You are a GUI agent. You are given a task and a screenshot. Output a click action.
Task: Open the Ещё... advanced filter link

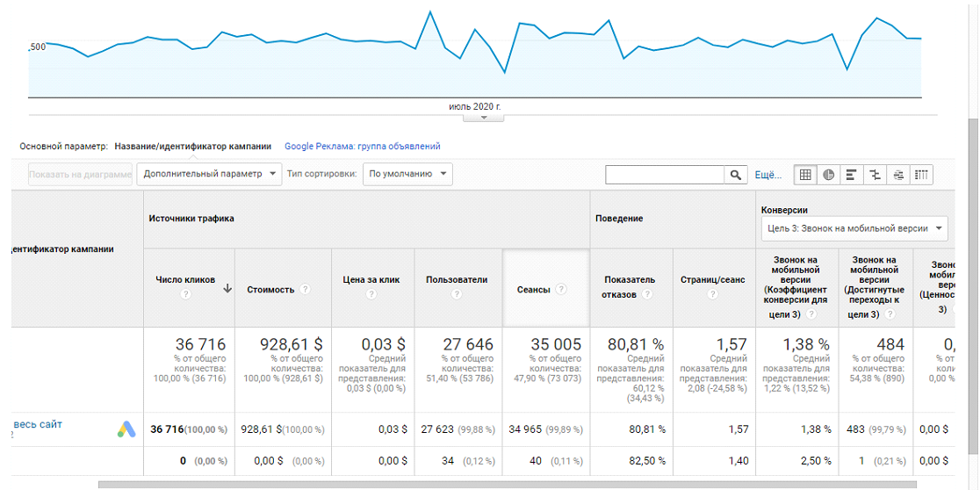(768, 175)
